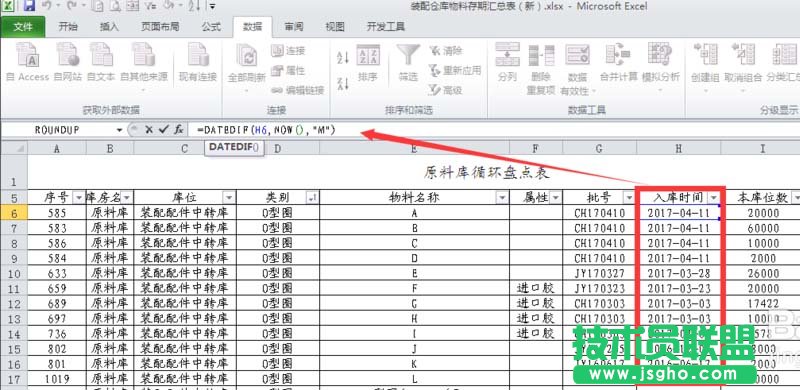The width and height of the screenshot is (800, 390).
Task: Open Advanced filter (高级)
Action: click(445, 90)
